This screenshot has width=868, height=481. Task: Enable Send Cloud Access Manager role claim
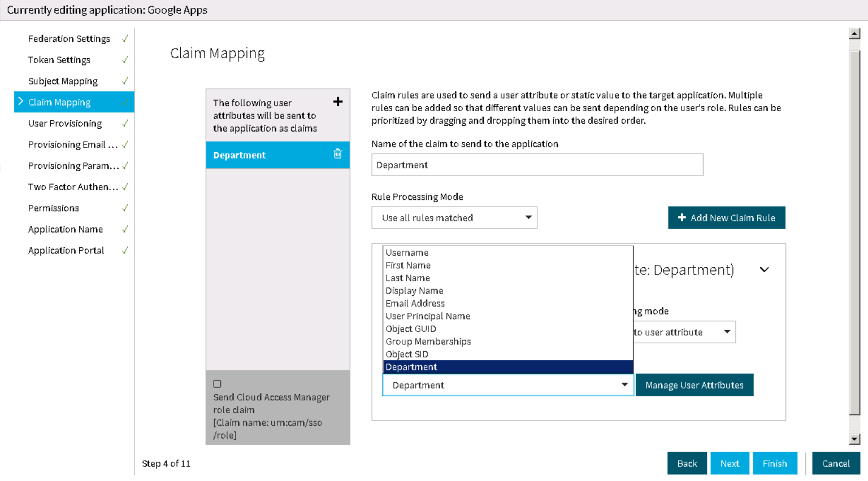click(217, 384)
